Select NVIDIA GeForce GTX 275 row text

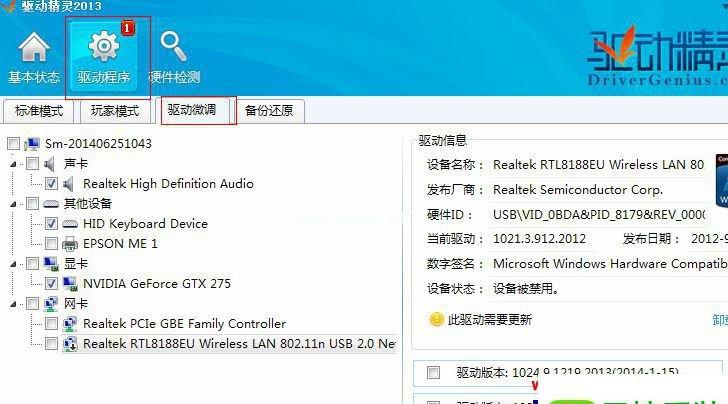click(x=157, y=284)
